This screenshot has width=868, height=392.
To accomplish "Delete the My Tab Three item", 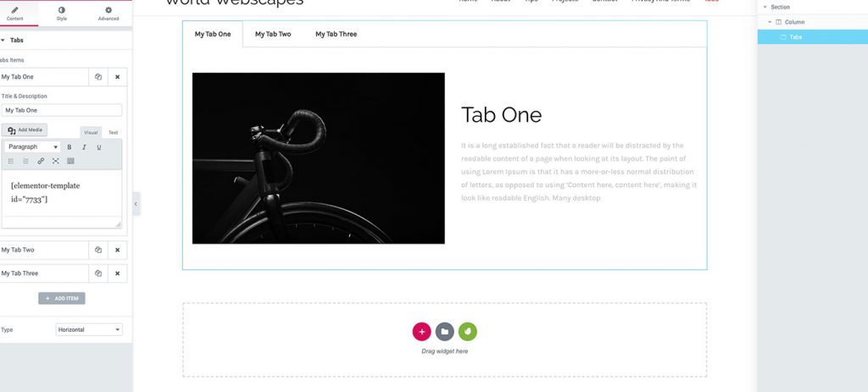I will point(117,273).
